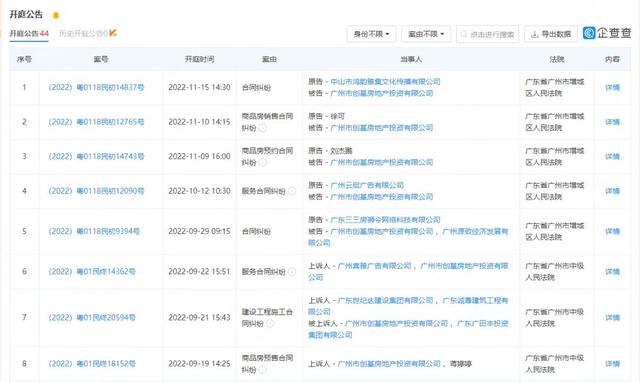Click info icon beside 商品房预售合同纠纷 in row 8
This screenshot has height=382, width=640.
click(x=263, y=369)
